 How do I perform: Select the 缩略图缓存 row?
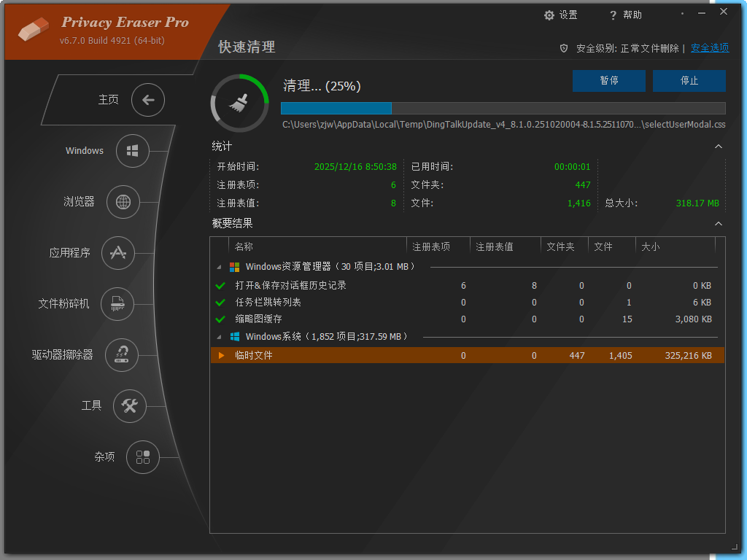(468, 319)
